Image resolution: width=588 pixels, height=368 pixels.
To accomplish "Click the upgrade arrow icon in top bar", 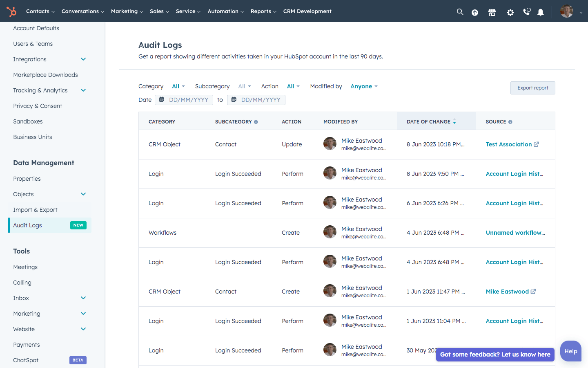I will (475, 12).
